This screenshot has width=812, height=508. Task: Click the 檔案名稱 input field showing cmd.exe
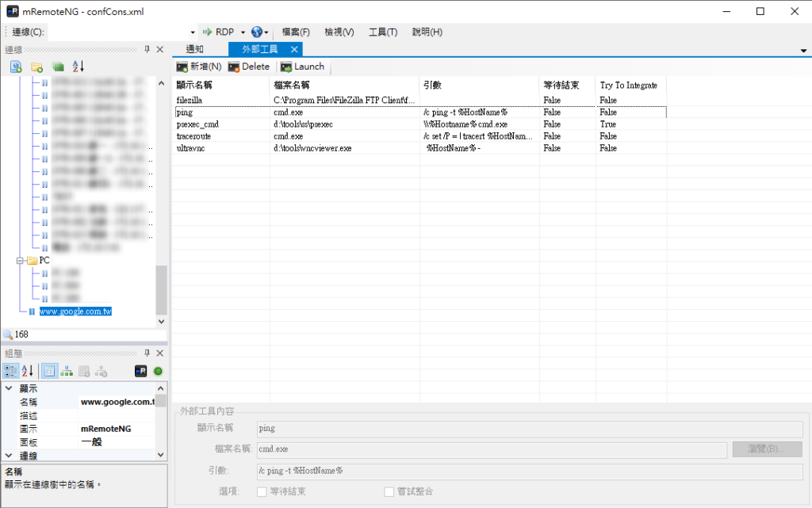(x=492, y=449)
